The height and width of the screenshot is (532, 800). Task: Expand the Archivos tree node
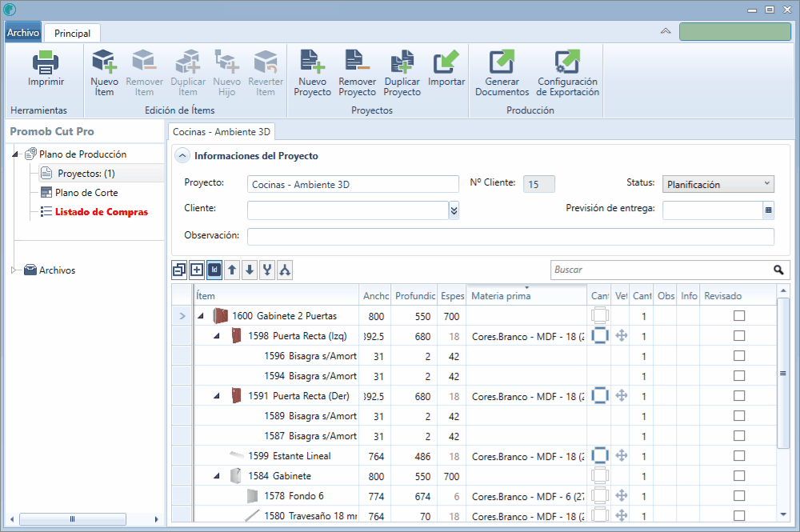click(x=14, y=270)
